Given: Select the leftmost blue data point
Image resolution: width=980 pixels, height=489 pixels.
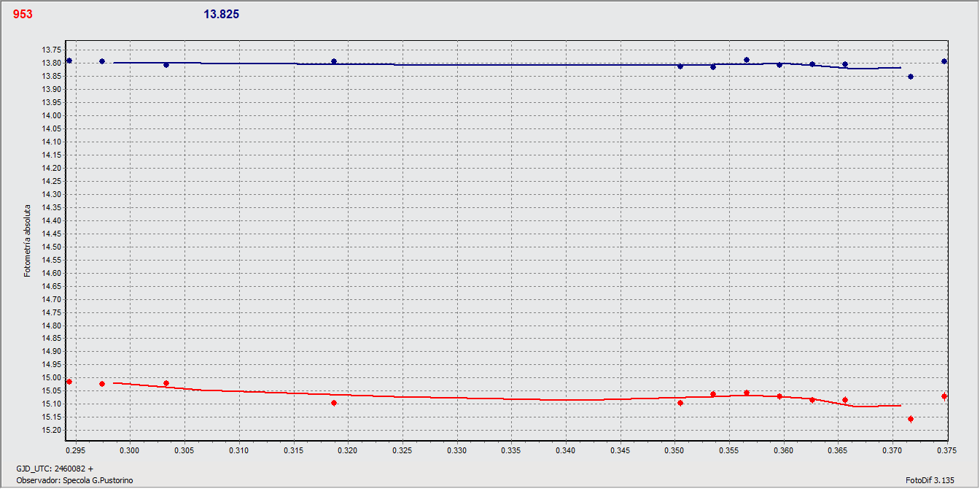Looking at the screenshot, I should pyautogui.click(x=69, y=61).
